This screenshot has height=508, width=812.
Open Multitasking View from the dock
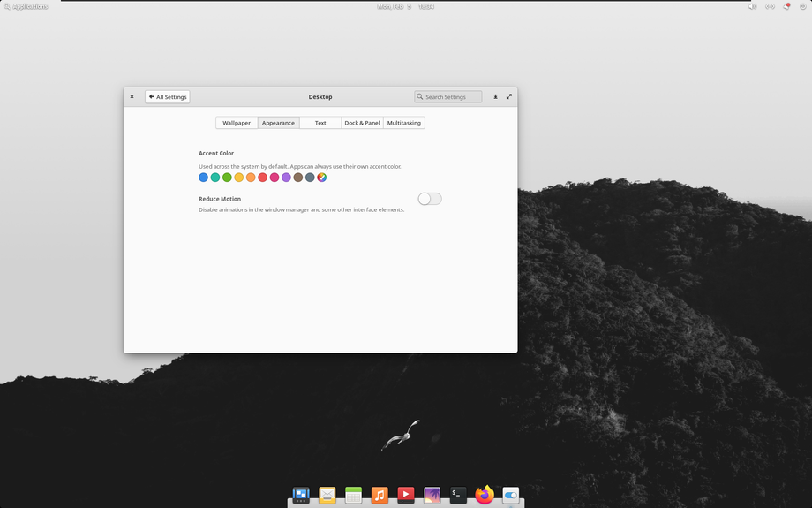[301, 495]
